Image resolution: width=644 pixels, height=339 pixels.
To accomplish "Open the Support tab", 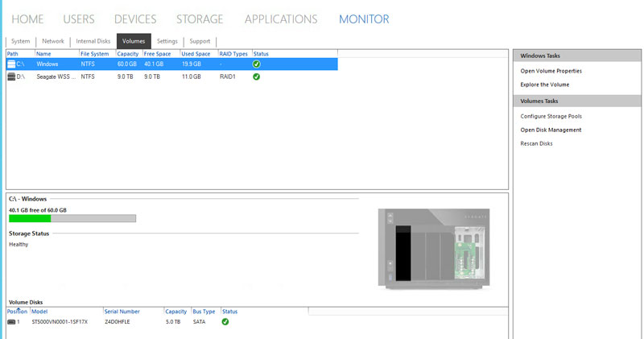I will [200, 40].
